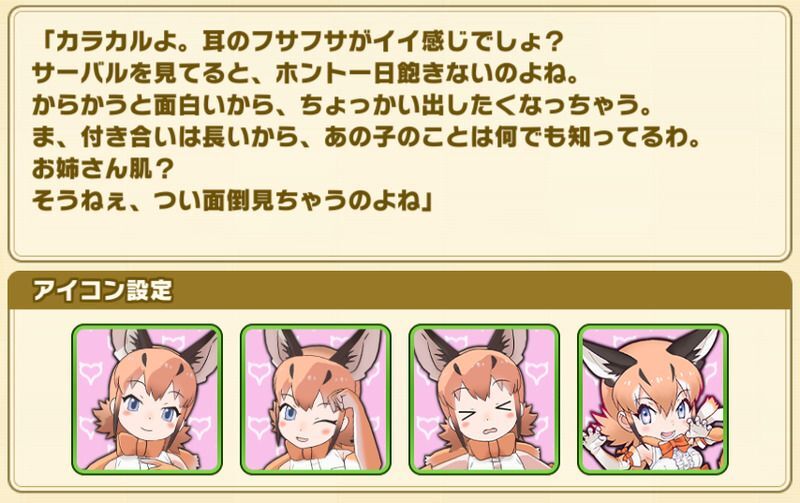Viewport: 800px width, 503px height.
Task: Click the final line そうねぇ、つい面倒見ちゃうのよね」
Action: (x=233, y=202)
